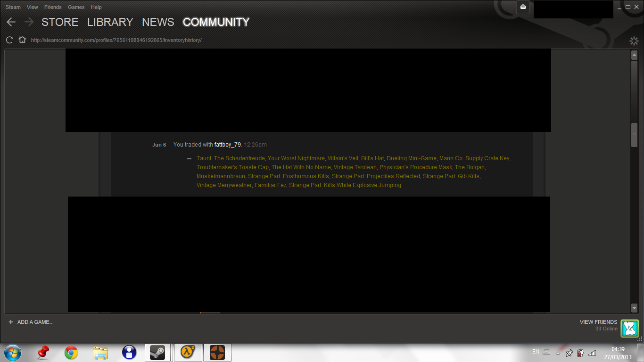This screenshot has height=362, width=644.
Task: Click Muskelmannbraun item link
Action: (x=221, y=176)
